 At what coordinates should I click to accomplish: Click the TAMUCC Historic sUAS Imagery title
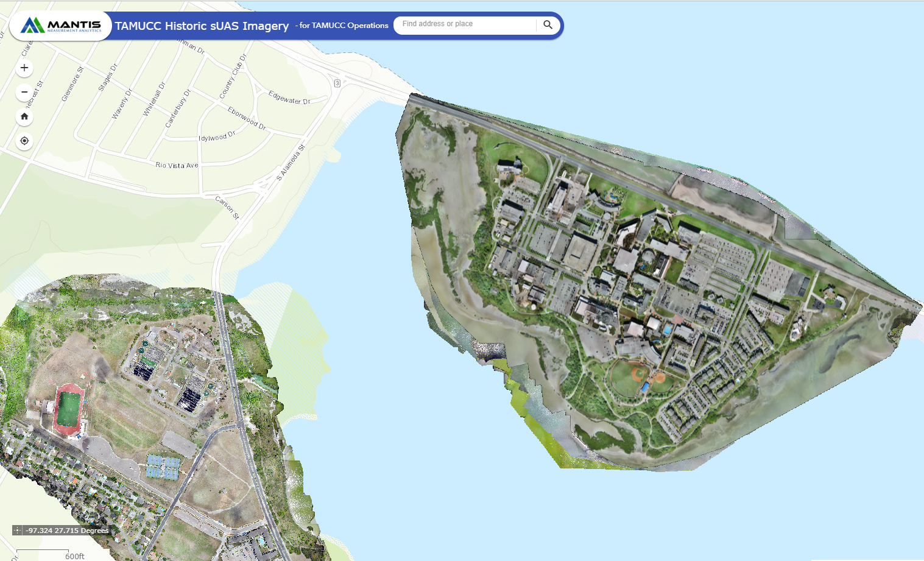pos(202,26)
